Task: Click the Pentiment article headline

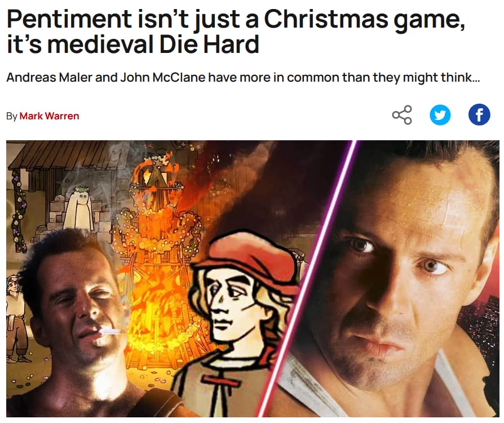Action: coord(236,32)
